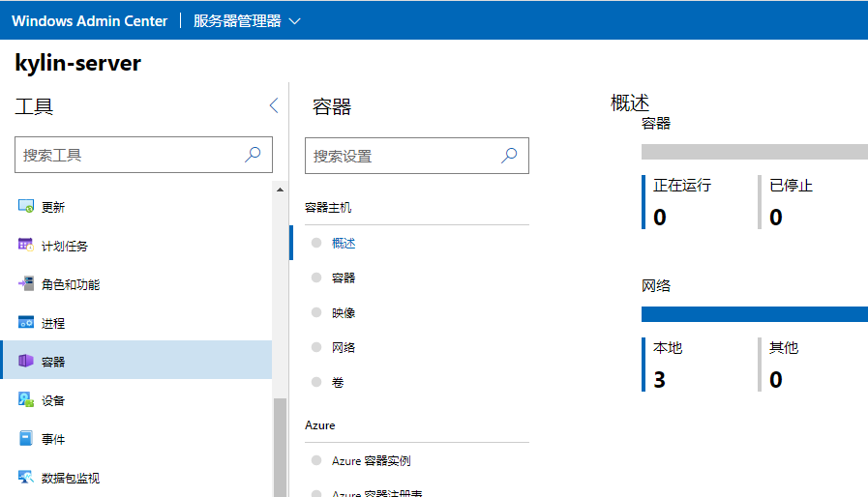The image size is (868, 497).
Task: Open Azure 容器实例 section
Action: 371,461
